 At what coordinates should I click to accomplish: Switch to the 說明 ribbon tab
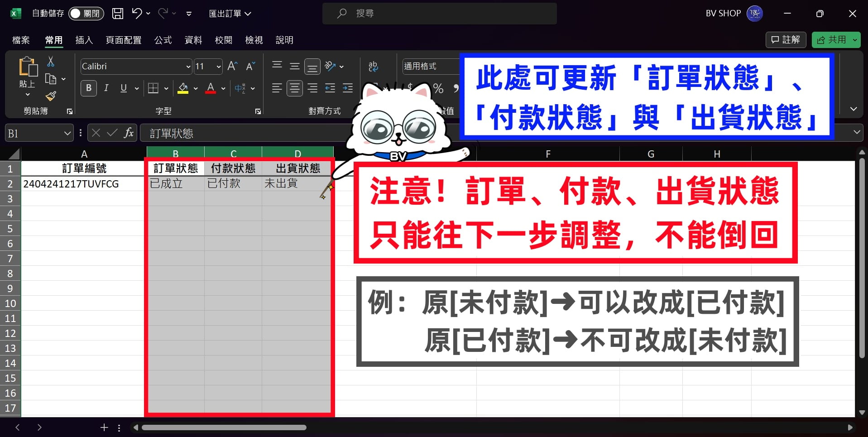pyautogui.click(x=284, y=40)
